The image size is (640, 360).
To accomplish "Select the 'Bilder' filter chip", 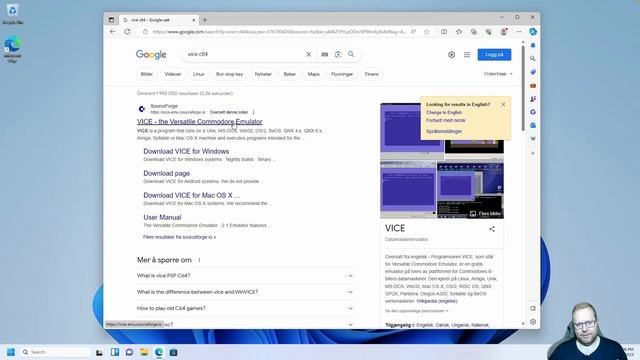I will (147, 74).
